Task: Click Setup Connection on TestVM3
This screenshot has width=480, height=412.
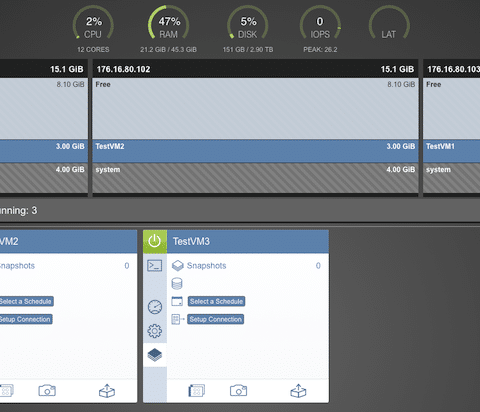Action: point(215,319)
